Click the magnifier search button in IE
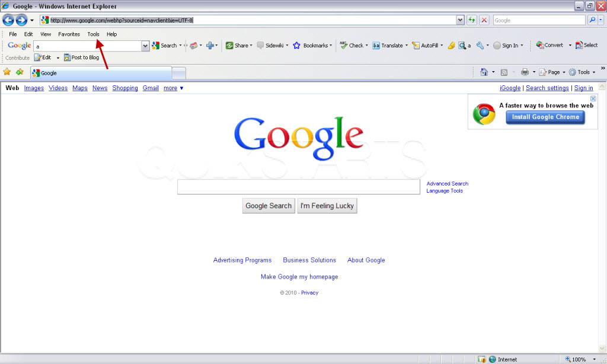This screenshot has height=364, width=607. (592, 20)
